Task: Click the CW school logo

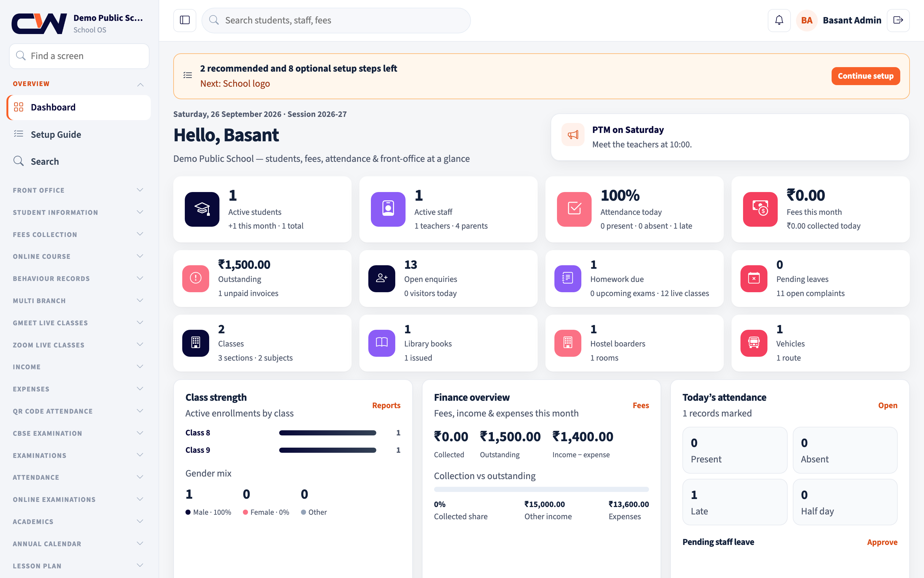Action: 39,24
